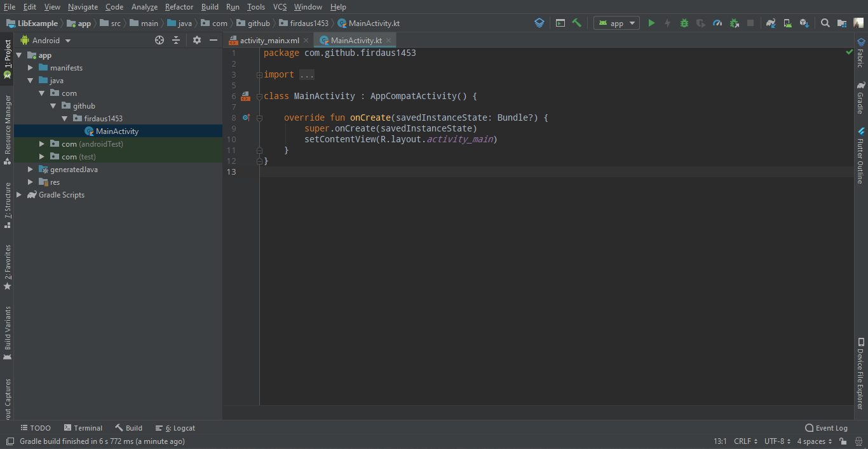868x449 pixels.
Task: Expand the manifests folder arrow
Action: click(31, 67)
